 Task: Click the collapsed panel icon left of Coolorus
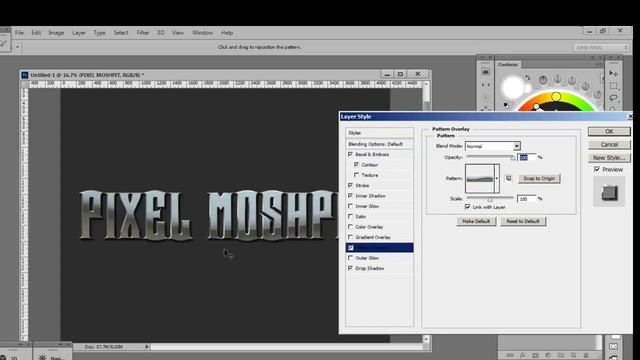click(485, 72)
